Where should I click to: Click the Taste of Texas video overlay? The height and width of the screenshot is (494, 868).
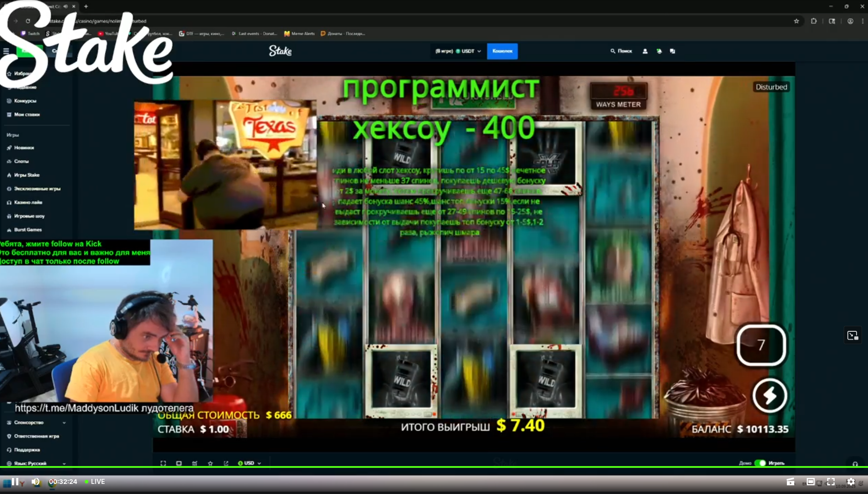click(x=225, y=165)
